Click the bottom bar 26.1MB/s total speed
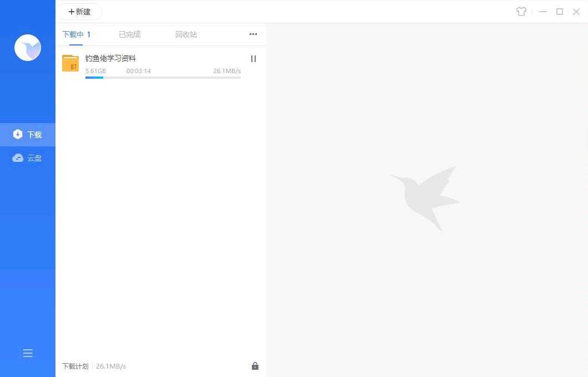This screenshot has height=377, width=588. (x=111, y=366)
